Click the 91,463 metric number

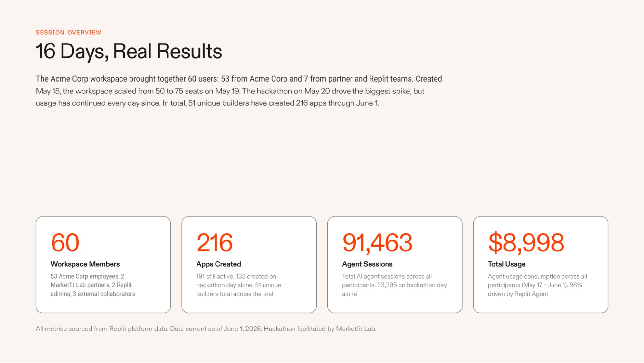pyautogui.click(x=377, y=243)
